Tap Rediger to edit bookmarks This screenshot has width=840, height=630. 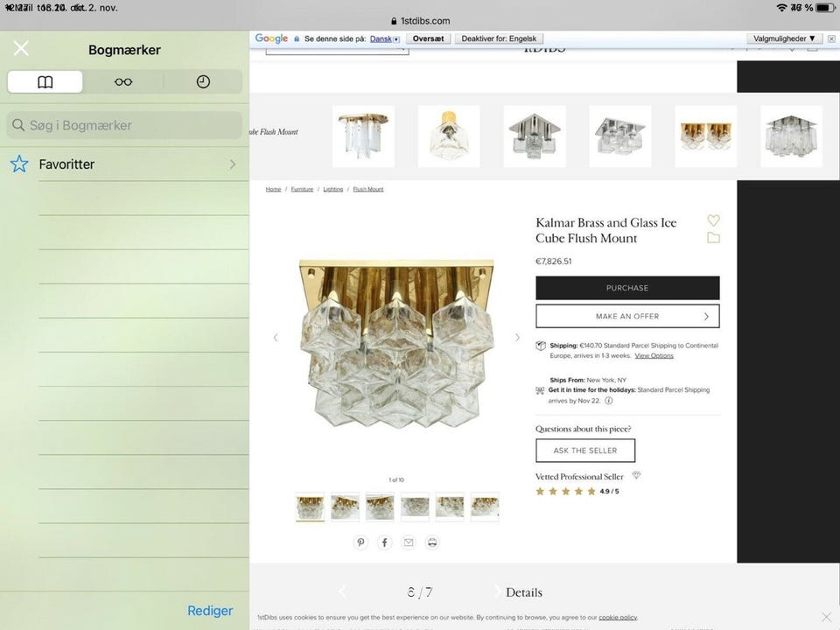(210, 611)
